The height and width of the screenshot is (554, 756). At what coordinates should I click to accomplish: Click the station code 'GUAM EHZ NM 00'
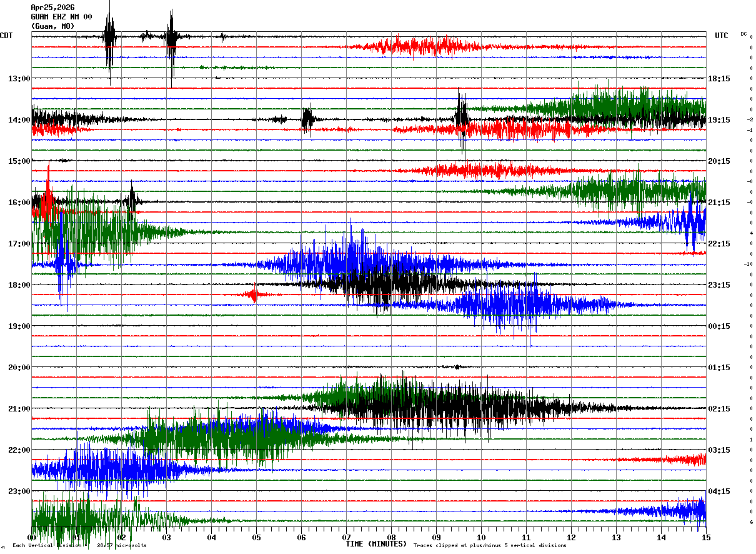click(x=61, y=17)
